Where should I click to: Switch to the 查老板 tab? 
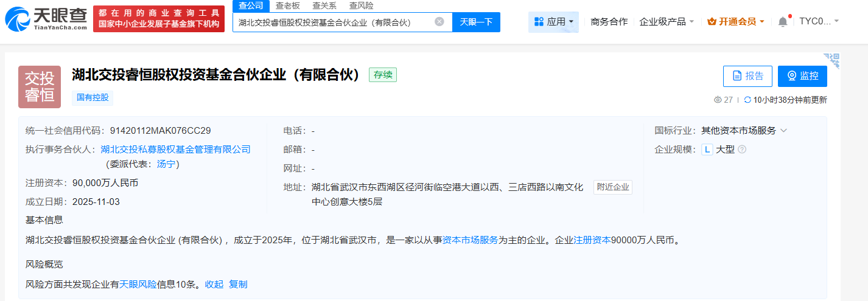tap(287, 5)
